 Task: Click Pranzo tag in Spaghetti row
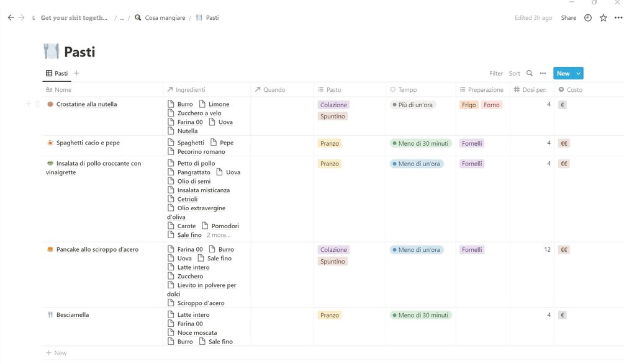click(330, 143)
